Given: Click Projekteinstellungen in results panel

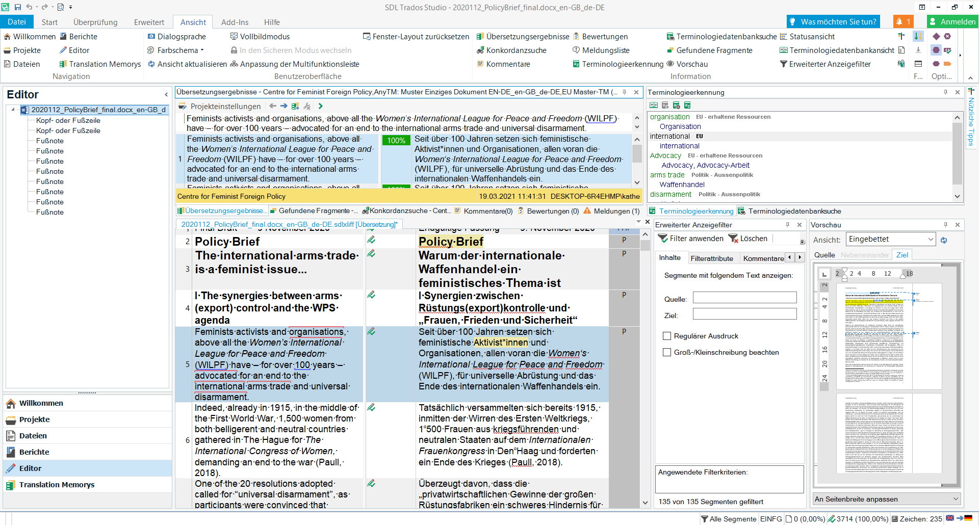Looking at the screenshot, I should coord(225,107).
